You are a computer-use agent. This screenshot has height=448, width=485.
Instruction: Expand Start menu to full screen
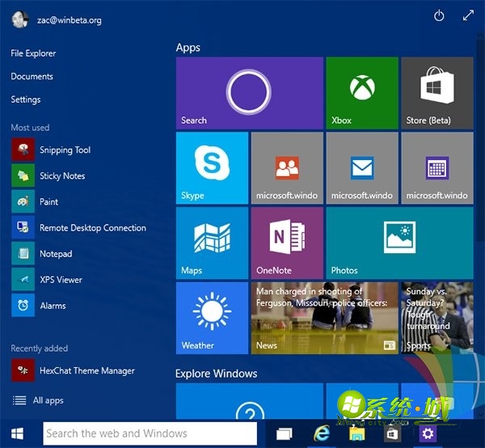467,16
